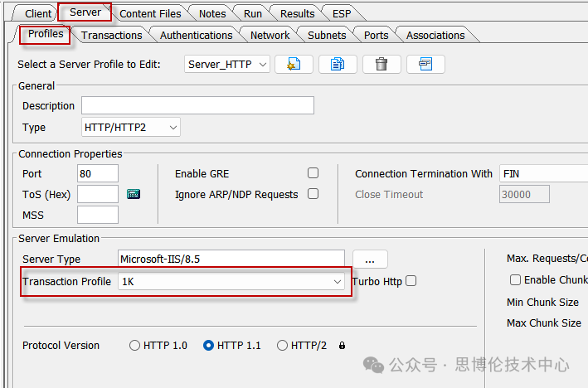Switch to the Transactions sub-tab
The image size is (588, 388).
pyautogui.click(x=111, y=36)
